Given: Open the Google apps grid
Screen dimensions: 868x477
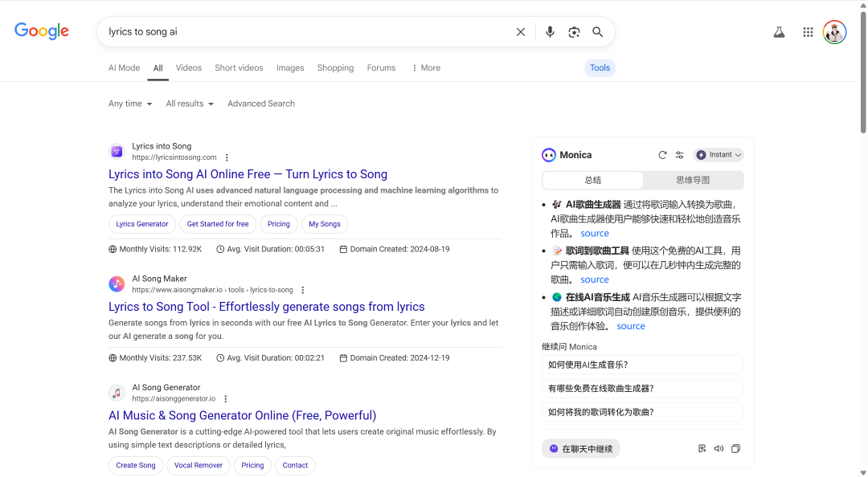Looking at the screenshot, I should [x=808, y=32].
